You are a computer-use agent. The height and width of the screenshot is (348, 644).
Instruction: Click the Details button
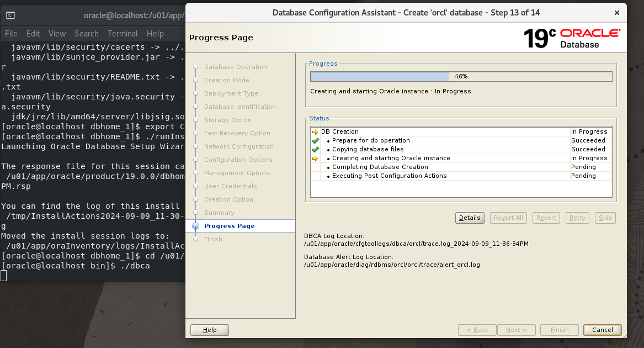pyautogui.click(x=470, y=218)
